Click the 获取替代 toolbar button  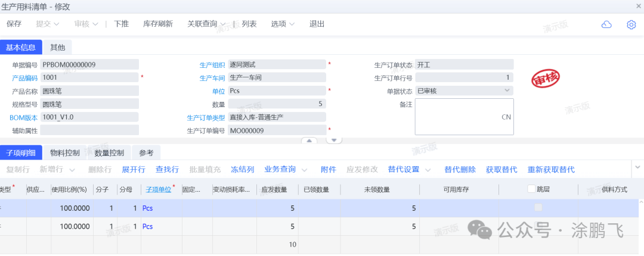(x=501, y=170)
